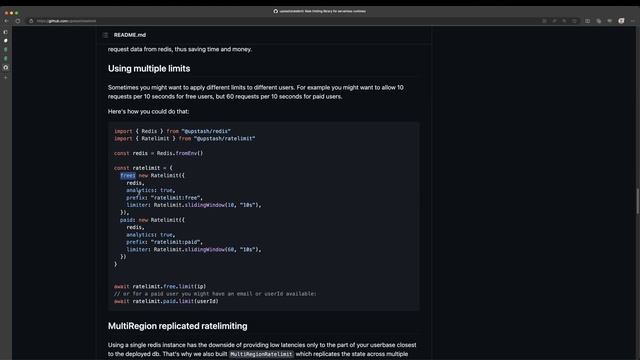Select the white round icon tab in sidebar
Image resolution: width=640 pixels, height=360 pixels.
[6, 41]
